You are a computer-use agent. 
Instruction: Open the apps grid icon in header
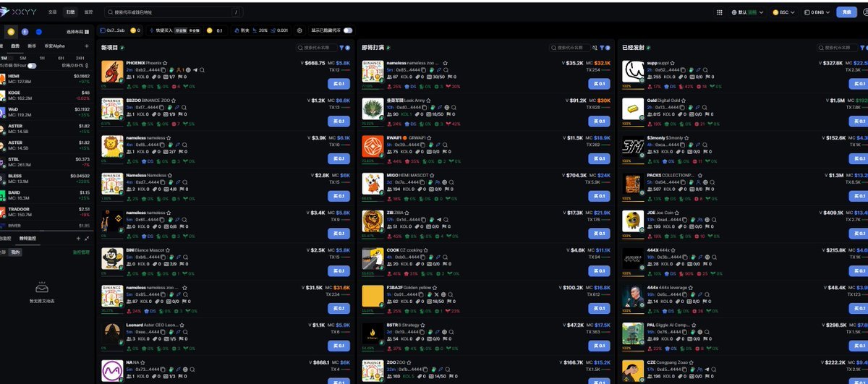click(720, 12)
